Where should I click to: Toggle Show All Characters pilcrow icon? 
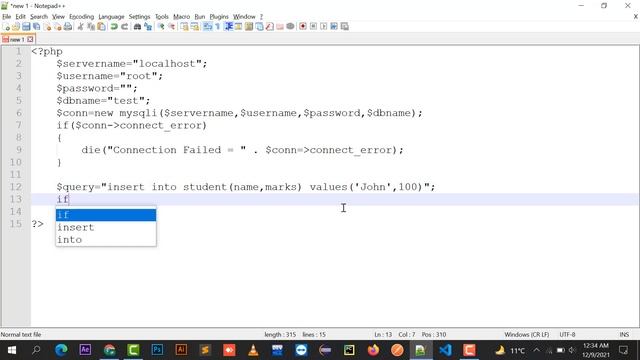[x=218, y=27]
